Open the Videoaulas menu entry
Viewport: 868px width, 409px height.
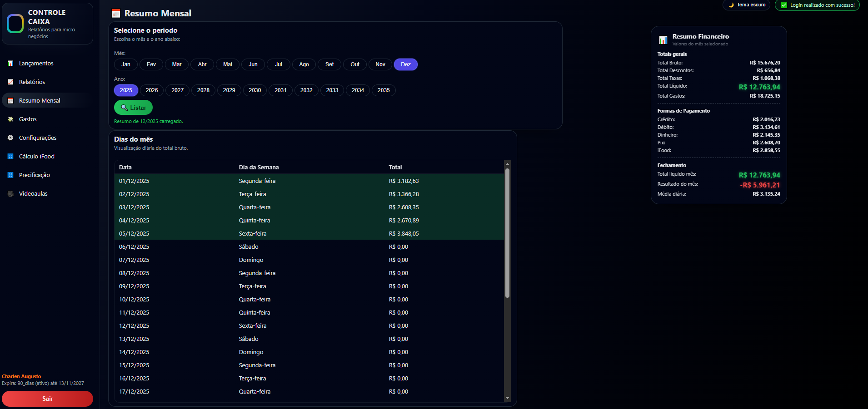[33, 194]
